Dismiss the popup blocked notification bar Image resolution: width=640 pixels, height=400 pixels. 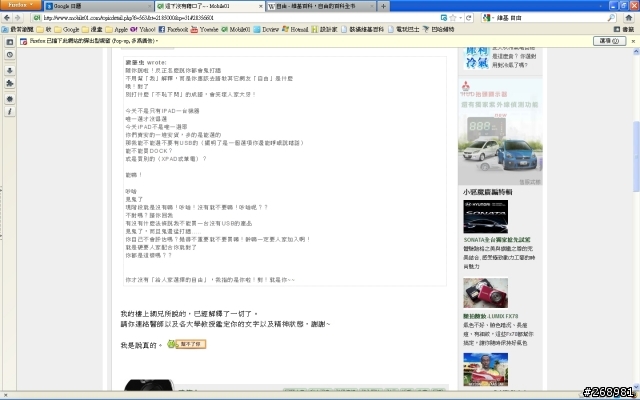click(x=633, y=41)
